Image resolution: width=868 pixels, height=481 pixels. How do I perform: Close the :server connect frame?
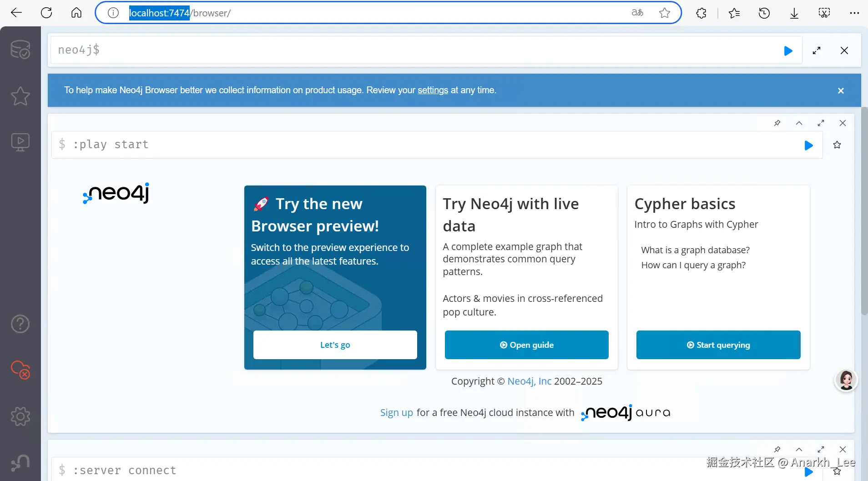843,450
